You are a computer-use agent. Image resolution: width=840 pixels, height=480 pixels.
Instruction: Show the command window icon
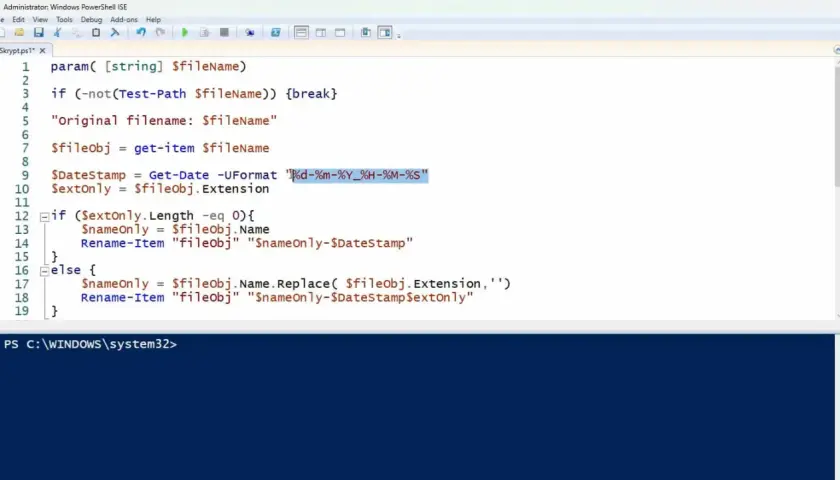click(x=365, y=33)
